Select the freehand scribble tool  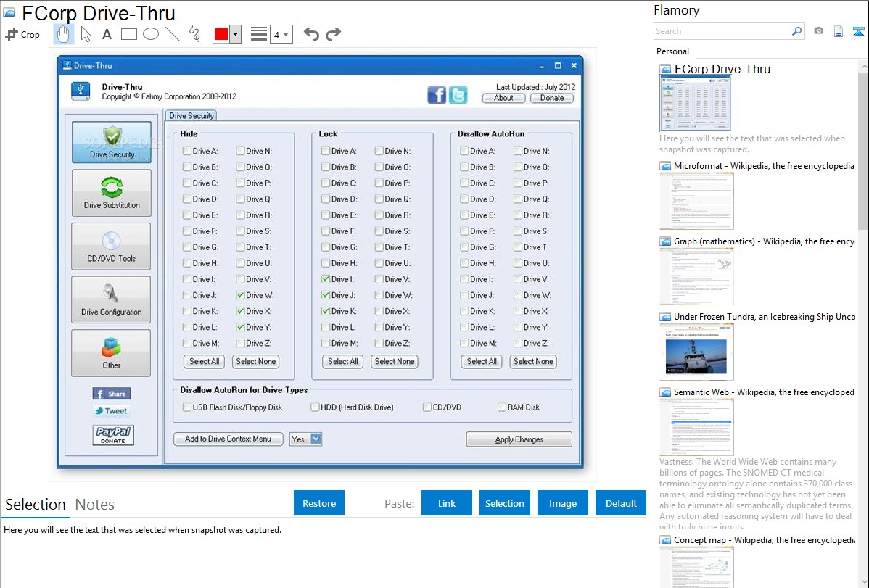coord(194,34)
